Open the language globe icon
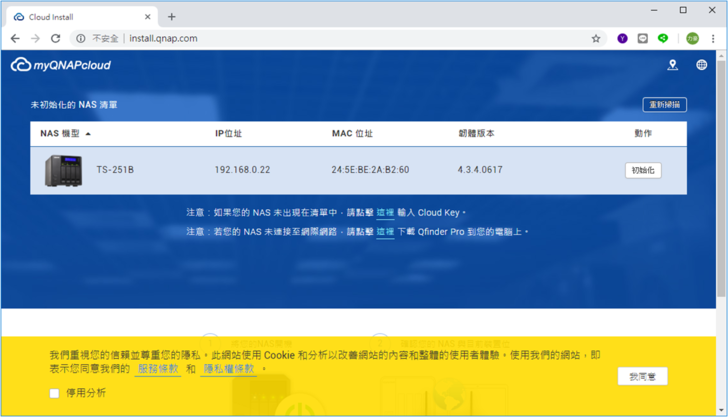The image size is (728, 417). 702,65
